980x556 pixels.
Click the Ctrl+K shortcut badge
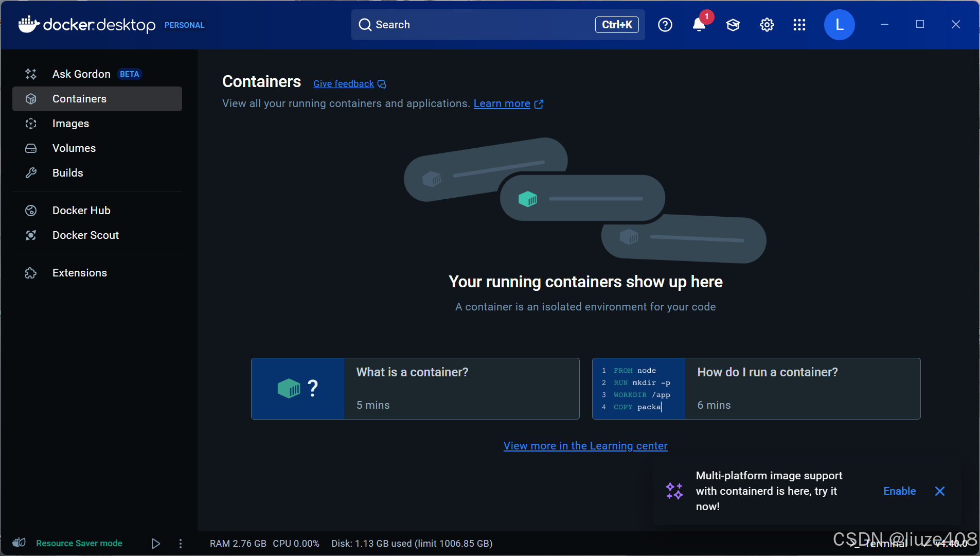tap(617, 25)
